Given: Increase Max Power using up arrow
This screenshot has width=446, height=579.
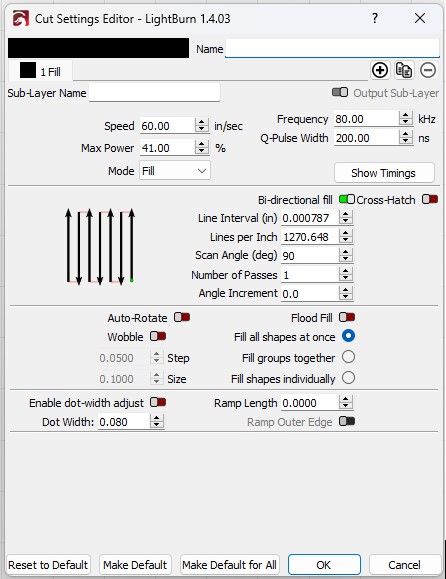Looking at the screenshot, I should click(202, 144).
